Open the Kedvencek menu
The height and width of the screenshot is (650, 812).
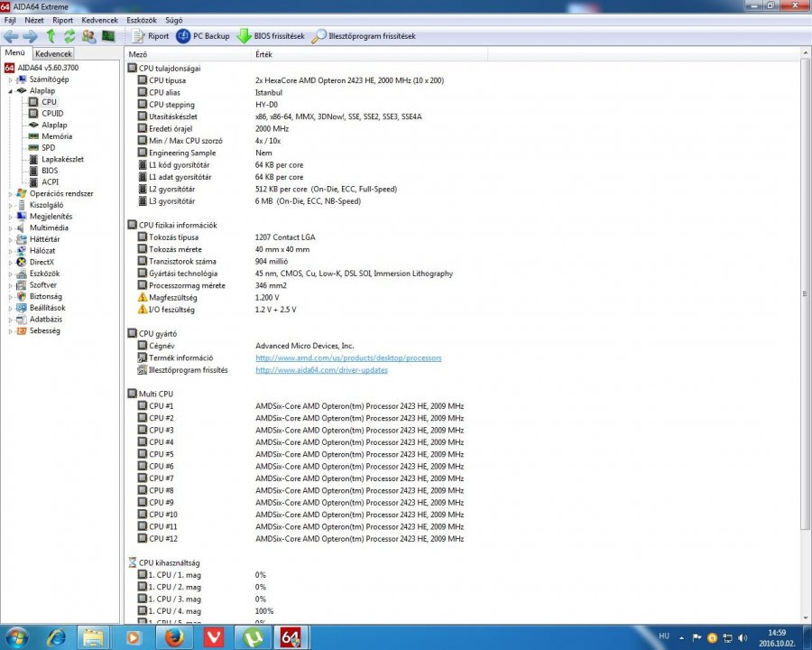pyautogui.click(x=100, y=20)
